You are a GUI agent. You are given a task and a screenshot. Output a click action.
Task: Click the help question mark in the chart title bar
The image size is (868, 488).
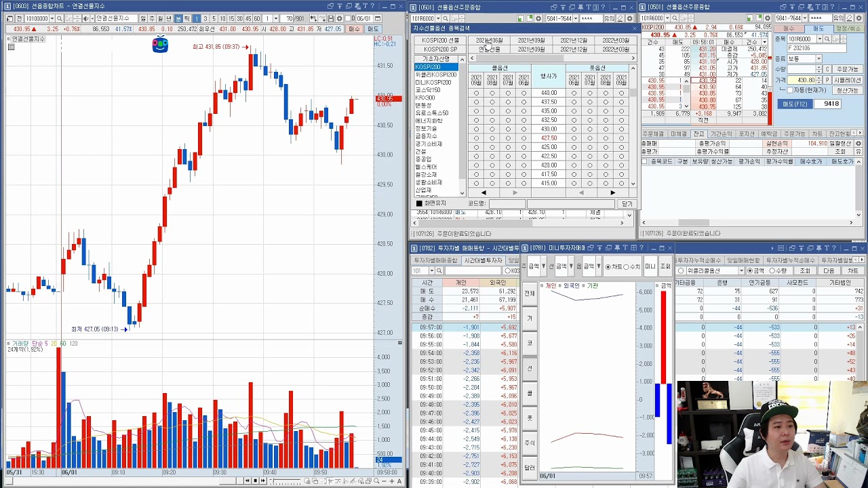tap(372, 6)
